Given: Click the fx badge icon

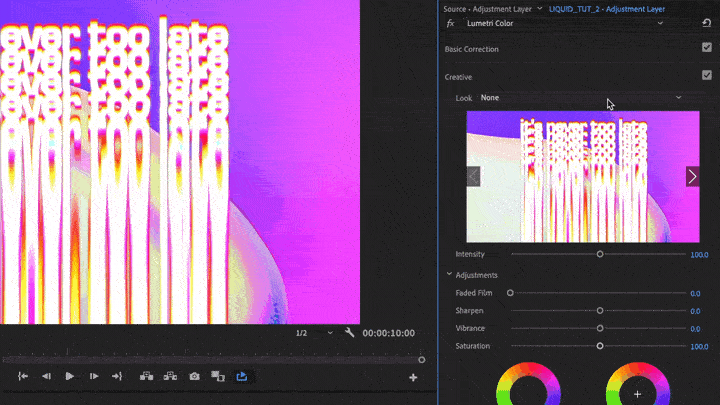Looking at the screenshot, I should click(x=450, y=23).
